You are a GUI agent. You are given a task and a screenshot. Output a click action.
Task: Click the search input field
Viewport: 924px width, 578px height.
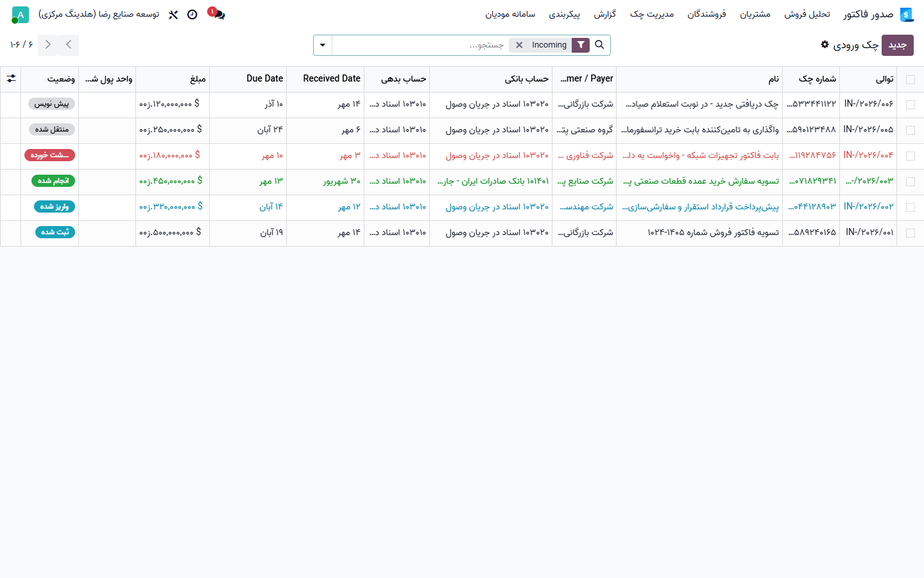422,45
